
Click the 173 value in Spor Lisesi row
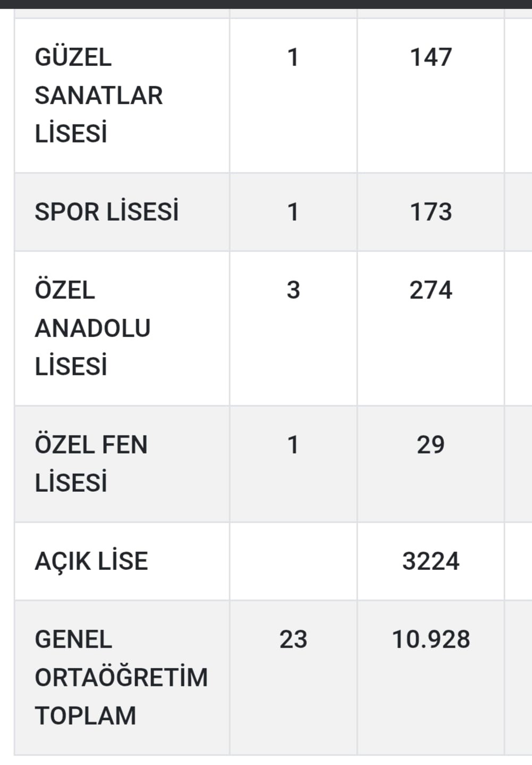tap(430, 212)
